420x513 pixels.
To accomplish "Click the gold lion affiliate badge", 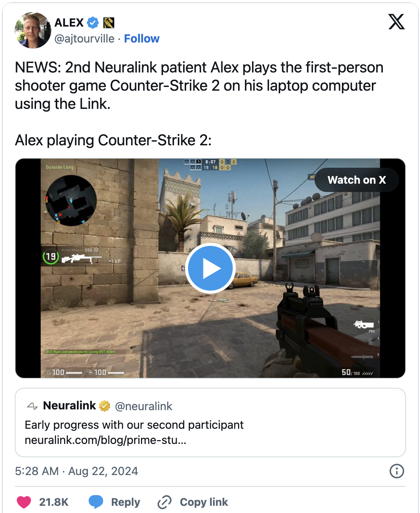I will pyautogui.click(x=109, y=23).
